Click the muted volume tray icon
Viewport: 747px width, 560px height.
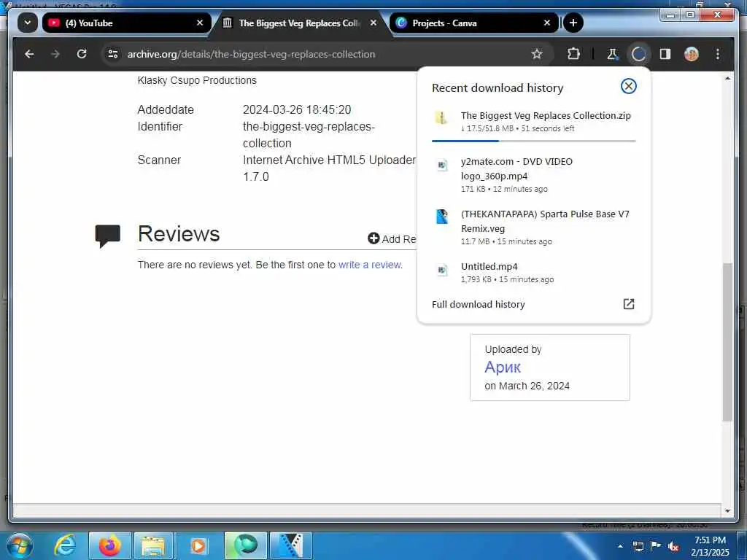673,546
